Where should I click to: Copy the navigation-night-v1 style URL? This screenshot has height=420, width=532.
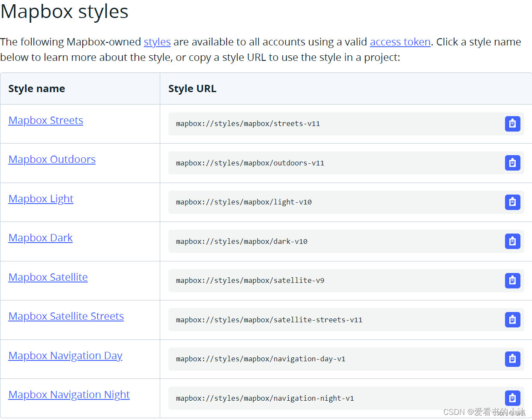coord(512,398)
